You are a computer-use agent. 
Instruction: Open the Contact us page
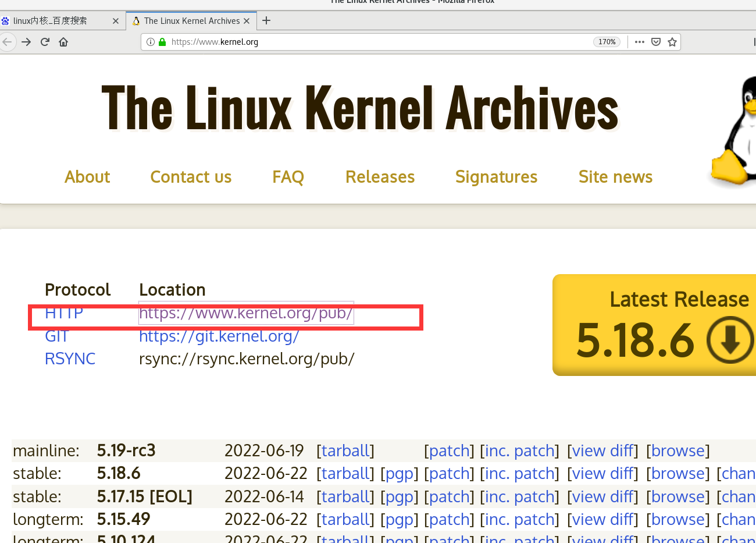coord(191,177)
